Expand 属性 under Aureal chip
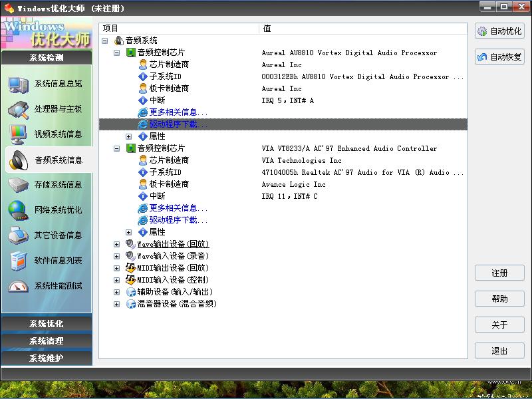The height and width of the screenshot is (399, 532). [128, 137]
